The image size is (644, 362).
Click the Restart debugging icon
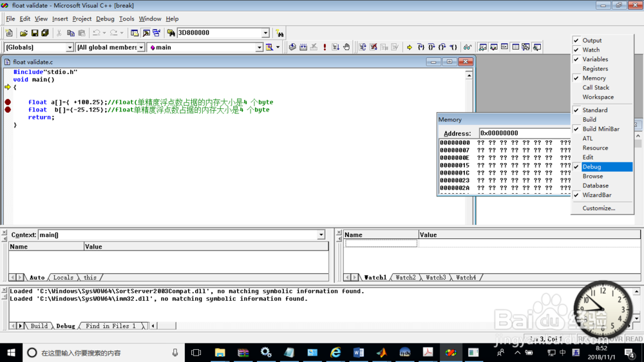tap(363, 47)
